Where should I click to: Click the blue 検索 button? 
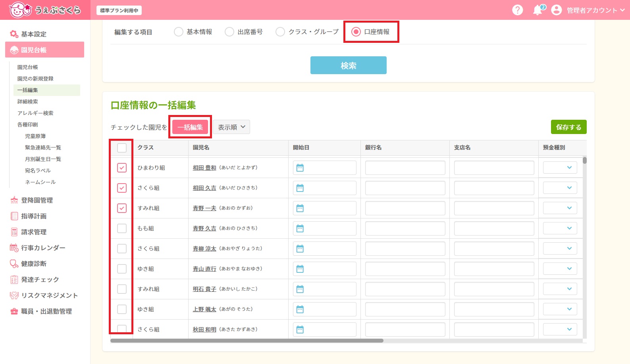(349, 65)
